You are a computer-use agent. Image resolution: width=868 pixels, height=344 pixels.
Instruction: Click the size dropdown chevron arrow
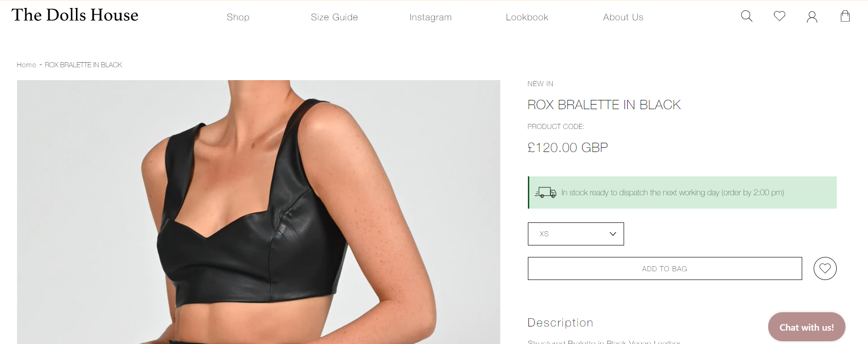(613, 234)
